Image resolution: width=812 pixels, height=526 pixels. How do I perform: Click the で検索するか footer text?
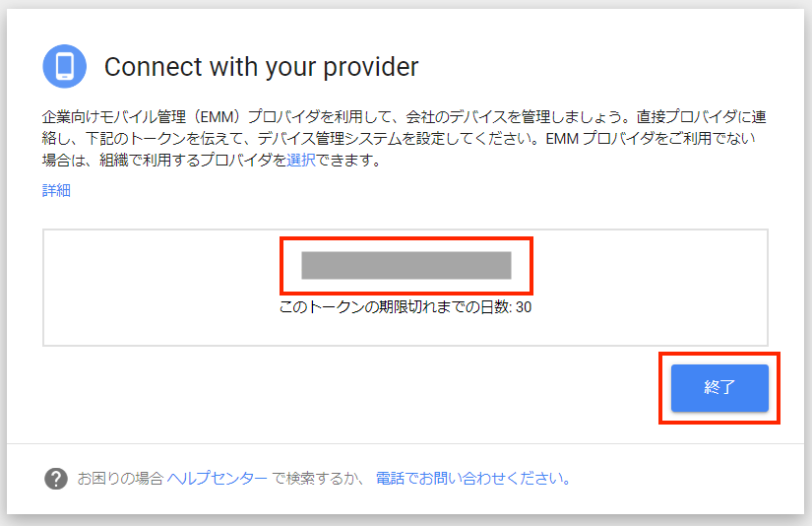pyautogui.click(x=319, y=479)
